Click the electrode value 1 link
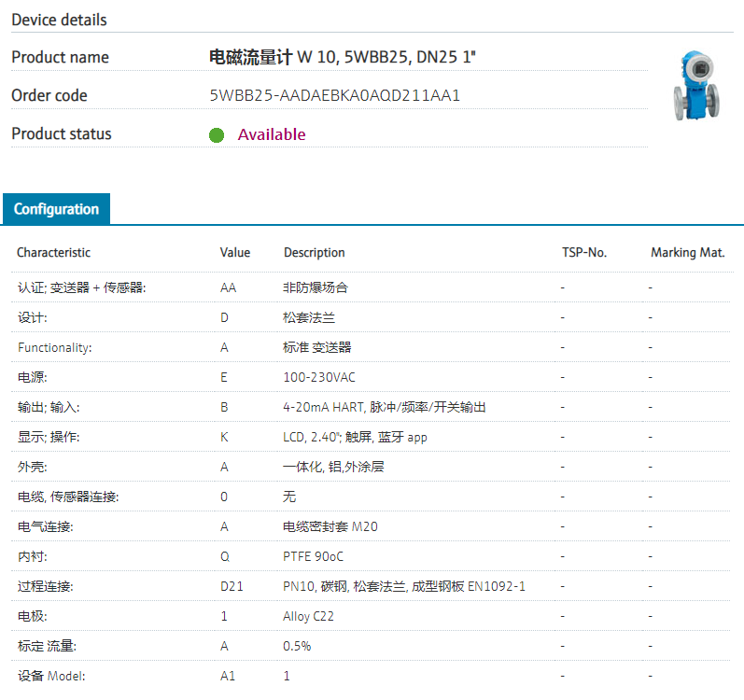 point(224,616)
